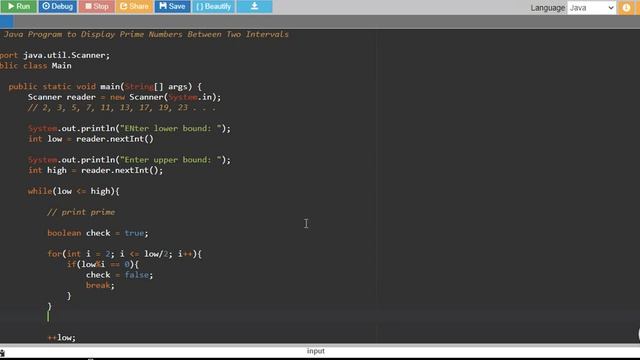
Task: Click the prime numbers list comment line
Action: (x=121, y=107)
